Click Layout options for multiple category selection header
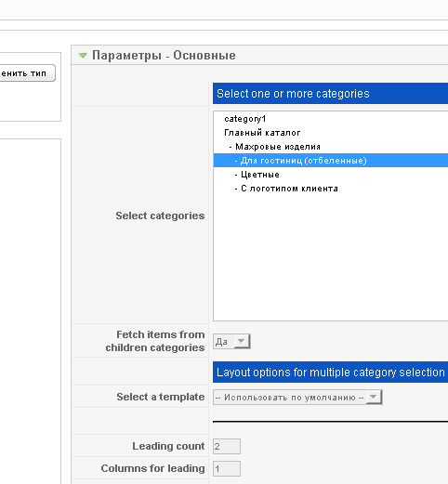 330,372
